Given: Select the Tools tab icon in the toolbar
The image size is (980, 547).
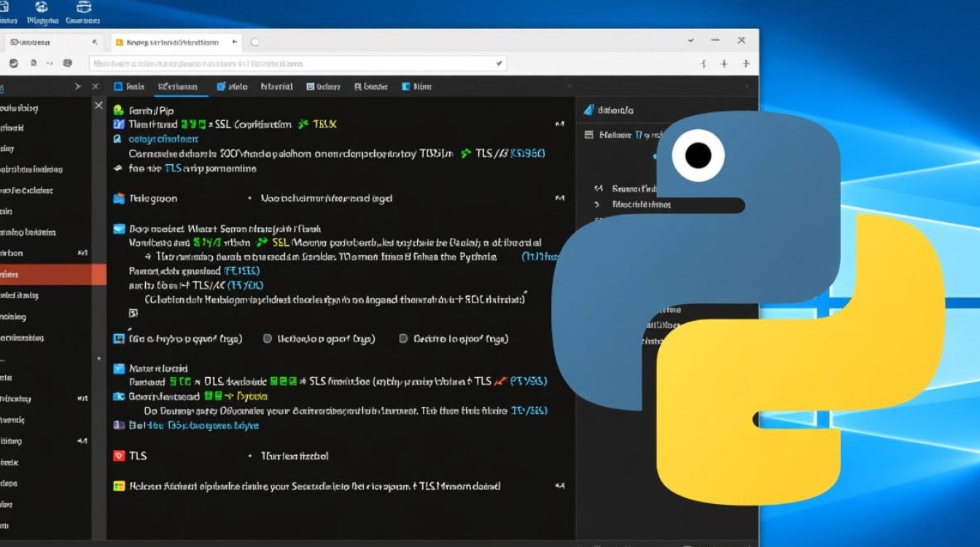Looking at the screenshot, I should coord(120,86).
